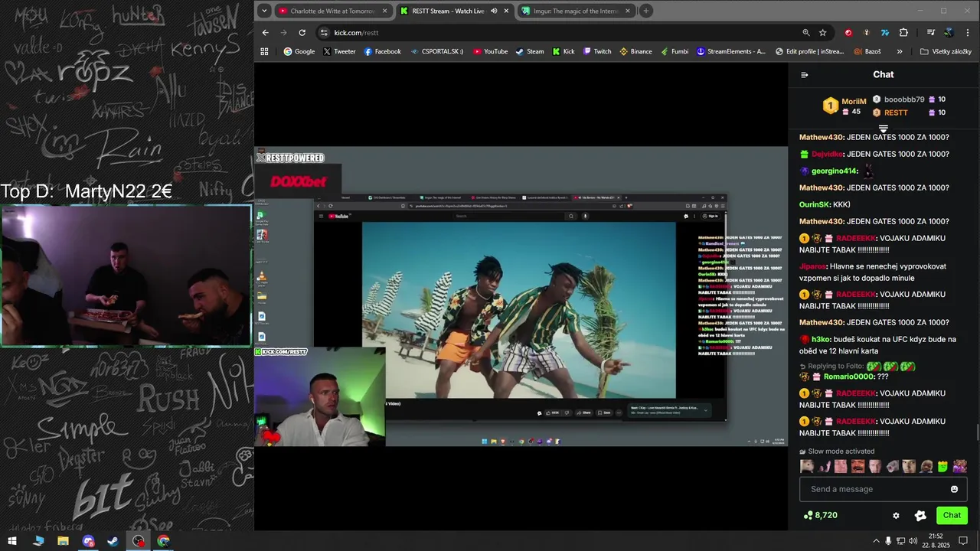Close the Charlotte de Witte tab
The image size is (980, 551).
pos(384,11)
